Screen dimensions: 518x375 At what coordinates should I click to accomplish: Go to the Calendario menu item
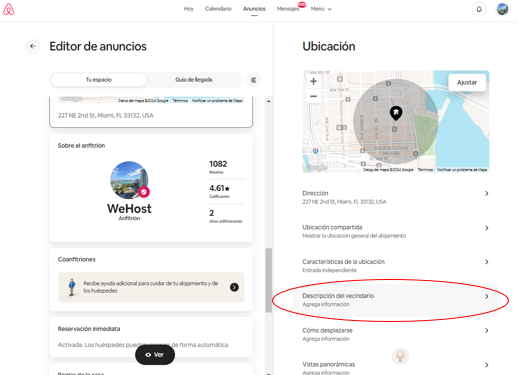(x=218, y=9)
